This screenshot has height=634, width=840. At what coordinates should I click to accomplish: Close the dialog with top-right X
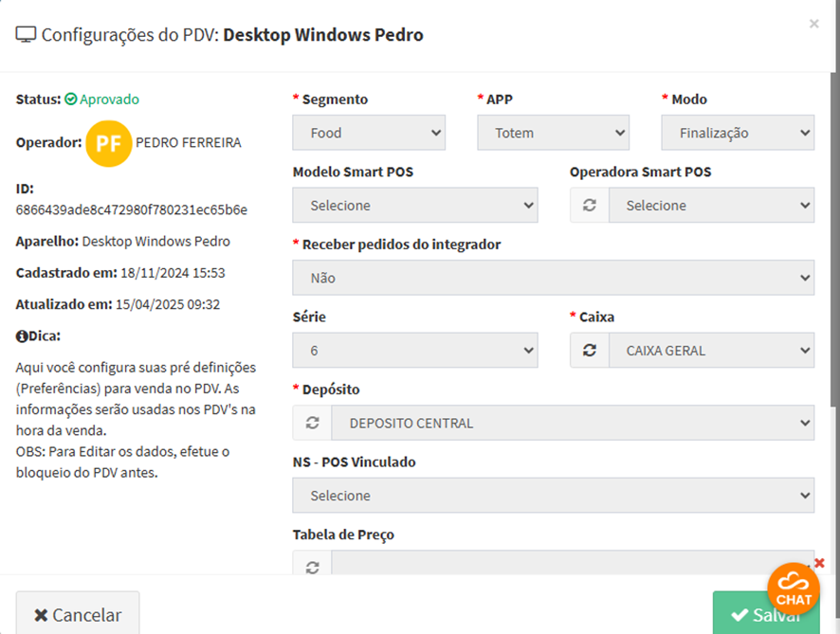[813, 24]
